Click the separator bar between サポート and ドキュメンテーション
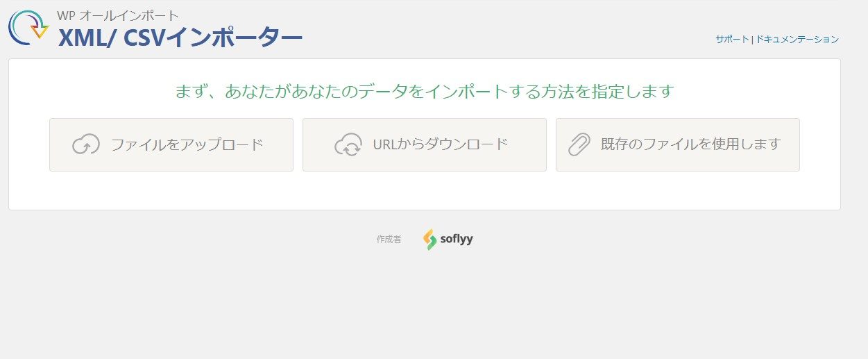 click(x=752, y=40)
